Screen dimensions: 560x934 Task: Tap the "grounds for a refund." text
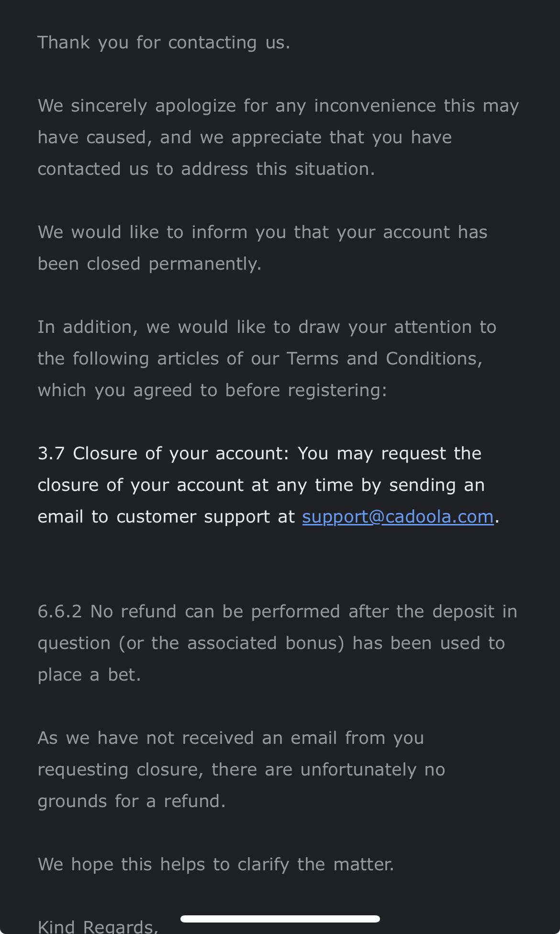coord(131,801)
